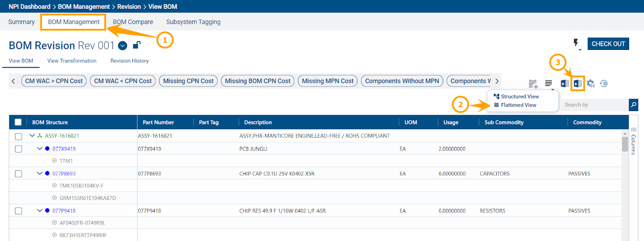Focus the Search by input field

coord(594,105)
